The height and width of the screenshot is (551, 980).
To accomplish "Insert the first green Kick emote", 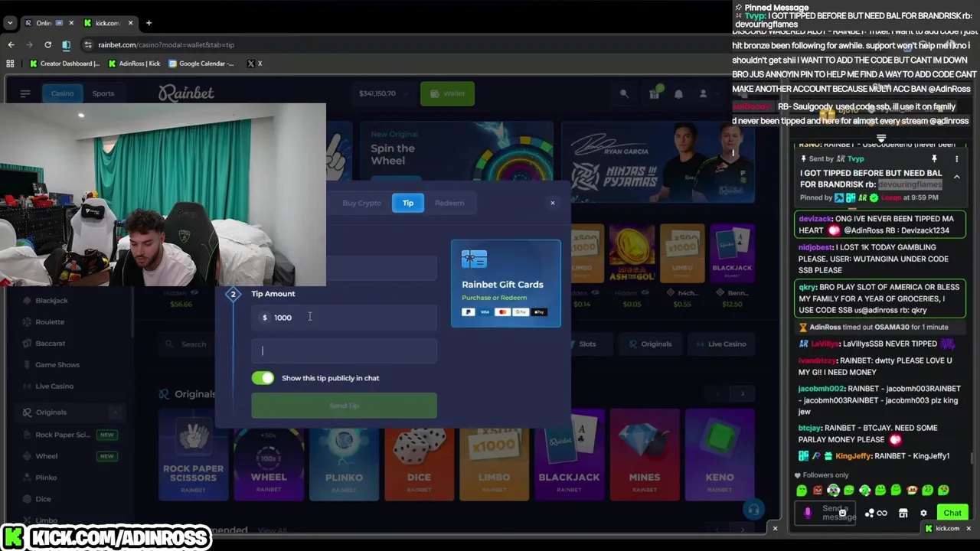I will coord(802,490).
